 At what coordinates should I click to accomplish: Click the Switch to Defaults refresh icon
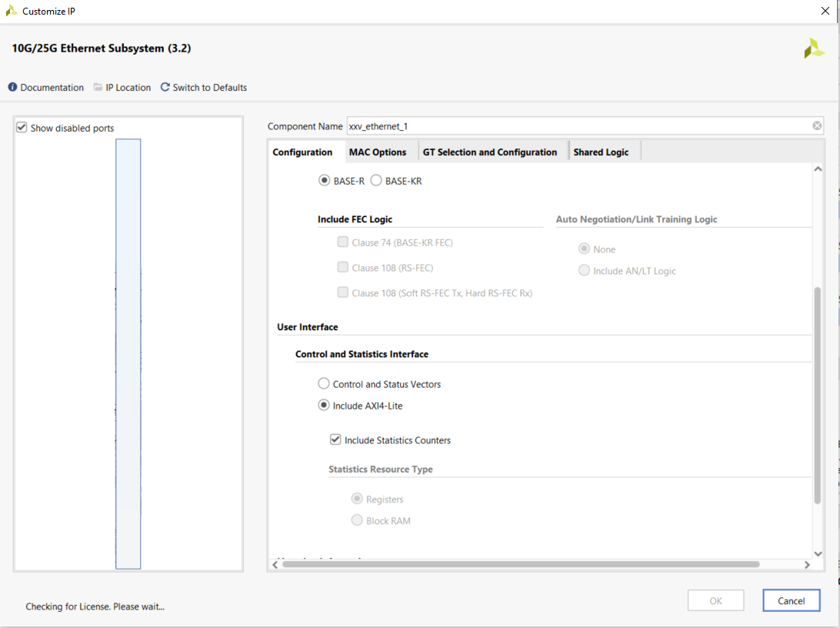165,87
